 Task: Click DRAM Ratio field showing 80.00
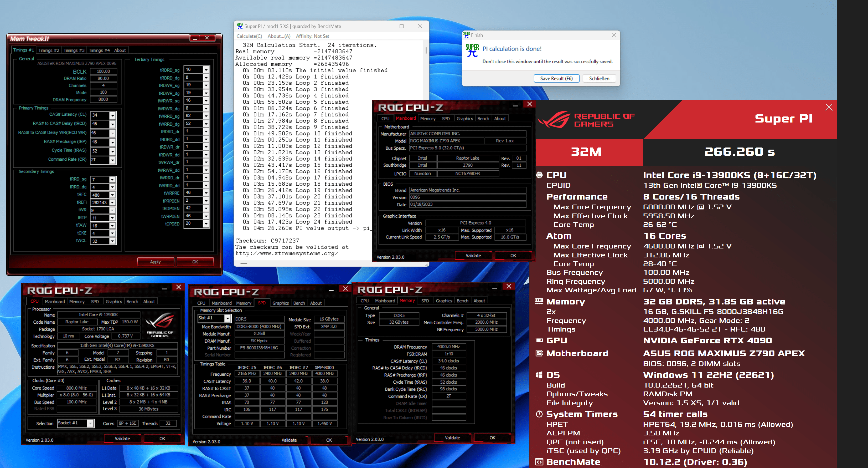point(104,79)
